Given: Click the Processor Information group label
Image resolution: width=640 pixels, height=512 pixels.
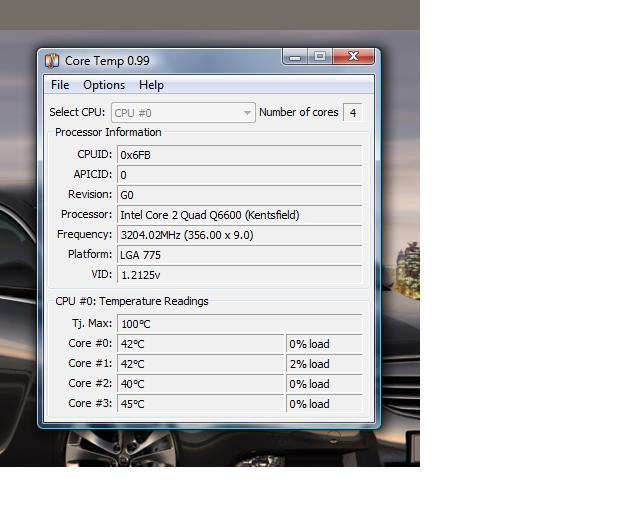Looking at the screenshot, I should point(108,132).
